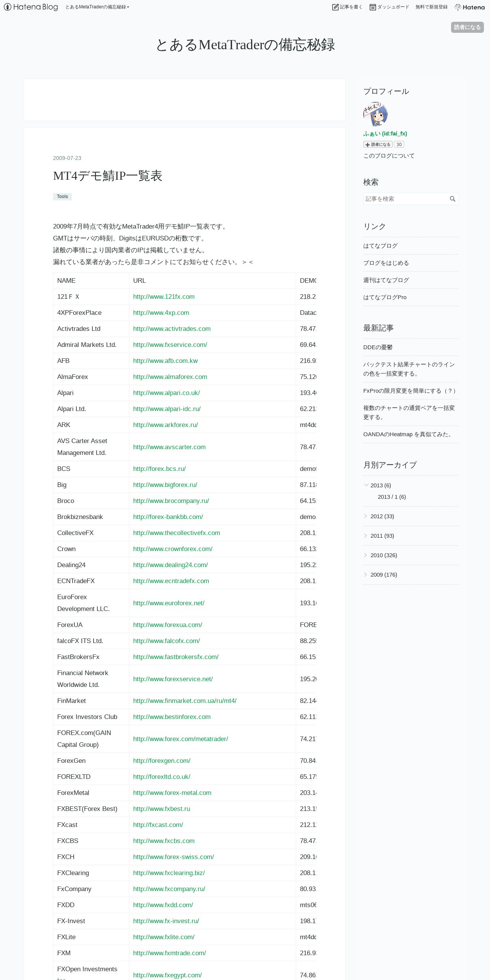Open http://www.euroforex.net/ link
The width and height of the screenshot is (490, 980).
pyautogui.click(x=169, y=603)
